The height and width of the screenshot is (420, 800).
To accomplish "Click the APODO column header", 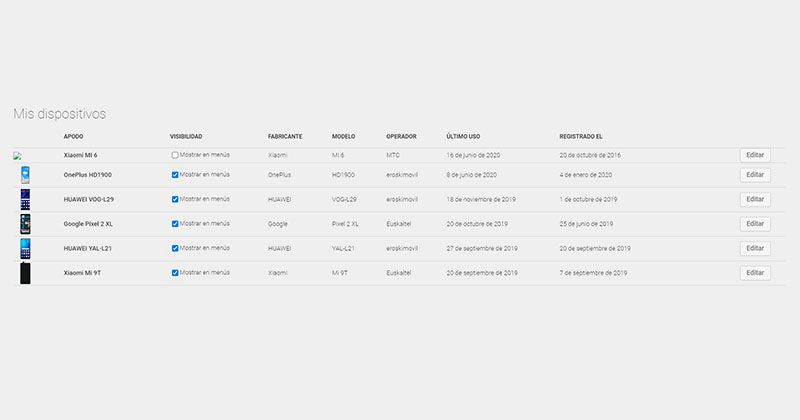I will click(x=73, y=137).
